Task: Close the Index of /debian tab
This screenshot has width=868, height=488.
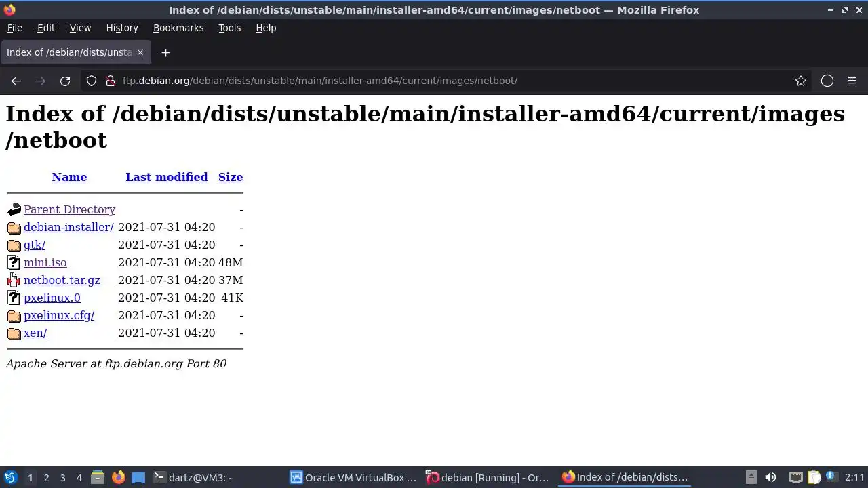Action: pyautogui.click(x=140, y=52)
